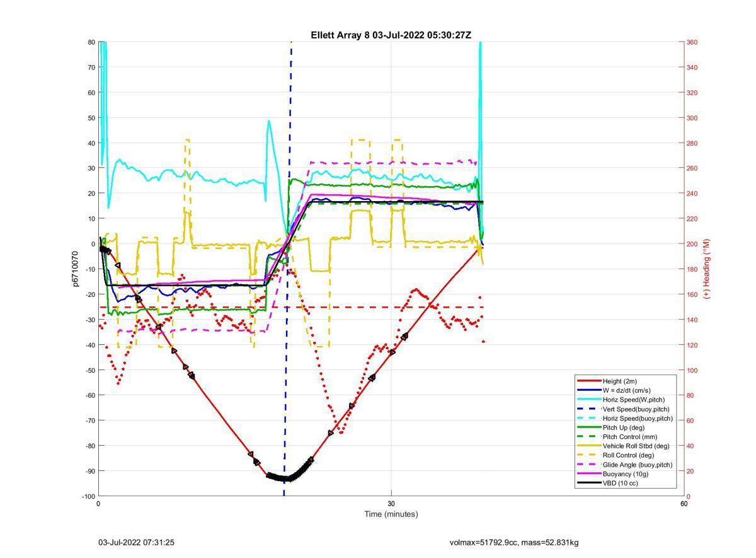Viewport: 756px width, 558px height.
Task: Select the '220' heading axis tick label
Action: pyautogui.click(x=692, y=219)
